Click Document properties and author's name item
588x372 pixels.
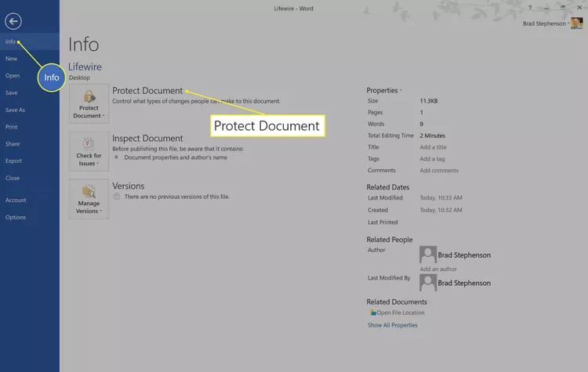176,157
